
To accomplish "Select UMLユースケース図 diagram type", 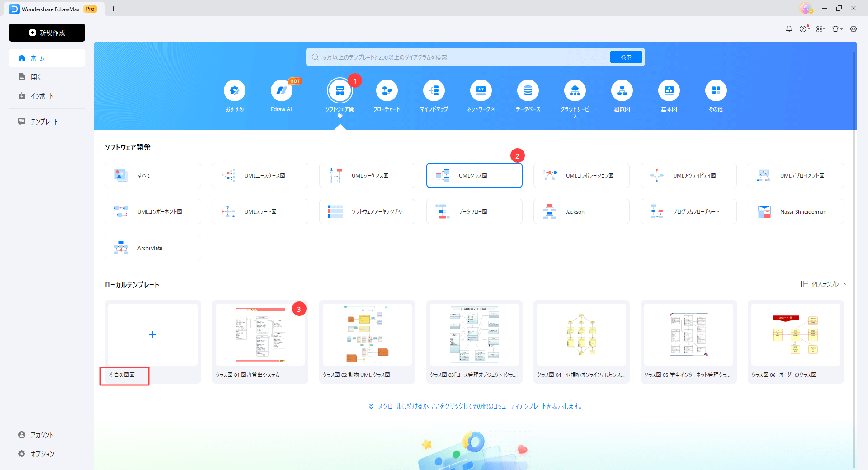I will (x=260, y=175).
